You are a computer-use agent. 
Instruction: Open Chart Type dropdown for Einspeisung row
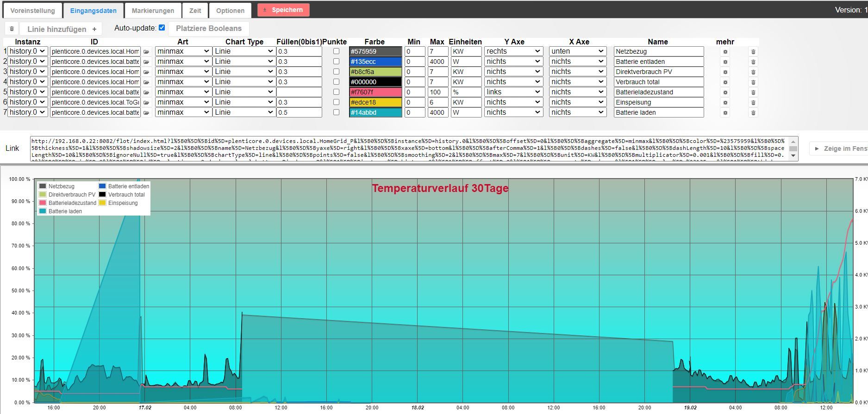click(244, 102)
